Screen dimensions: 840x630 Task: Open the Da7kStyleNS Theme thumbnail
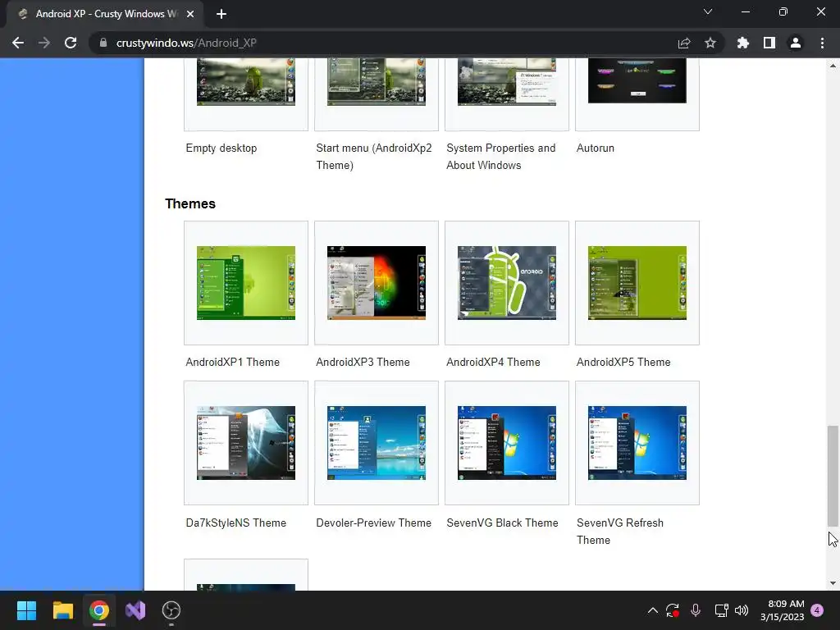click(x=246, y=443)
